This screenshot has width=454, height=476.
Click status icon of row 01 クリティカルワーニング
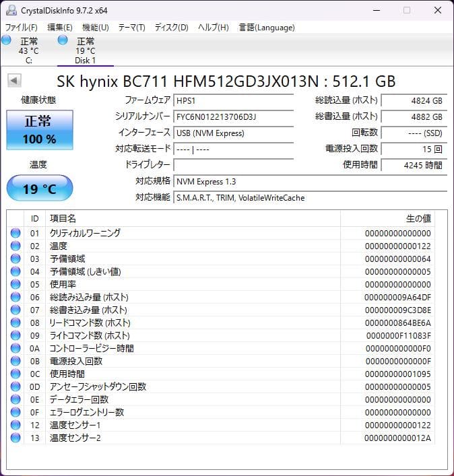(15, 233)
